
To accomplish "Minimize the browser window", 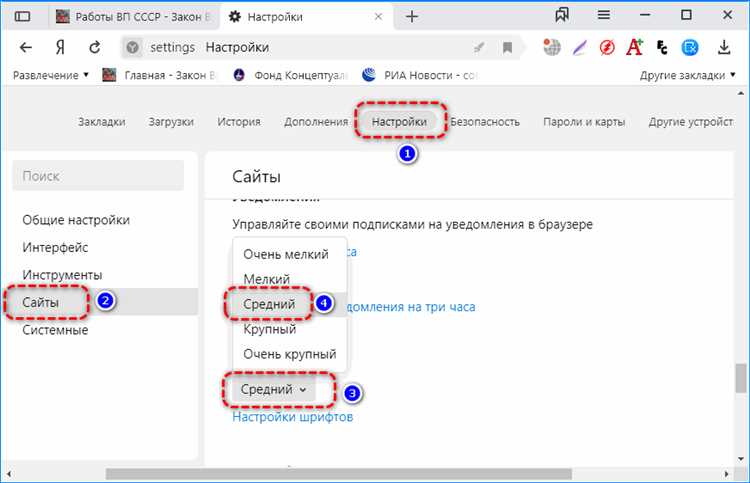I will (645, 15).
